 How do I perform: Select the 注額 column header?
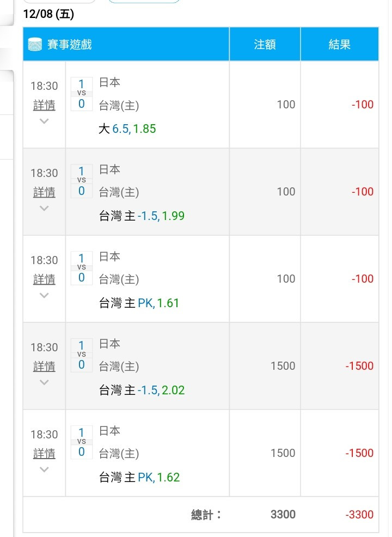pos(265,44)
